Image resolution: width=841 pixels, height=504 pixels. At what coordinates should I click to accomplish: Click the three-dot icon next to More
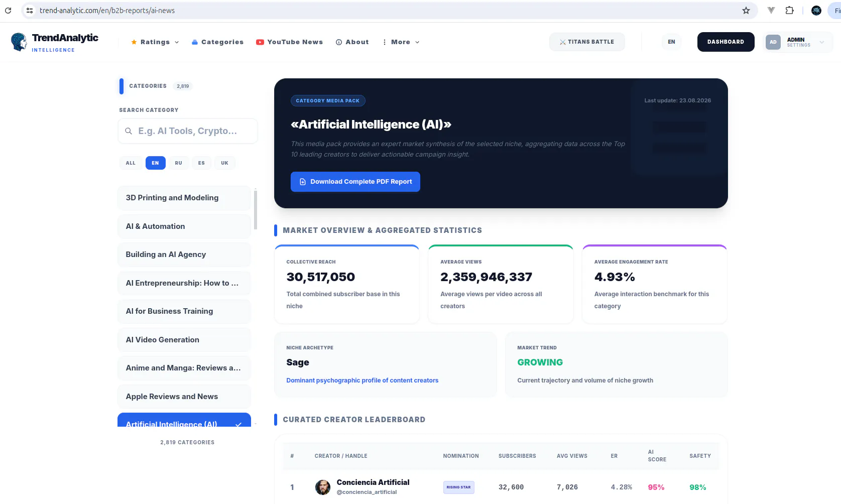[385, 42]
